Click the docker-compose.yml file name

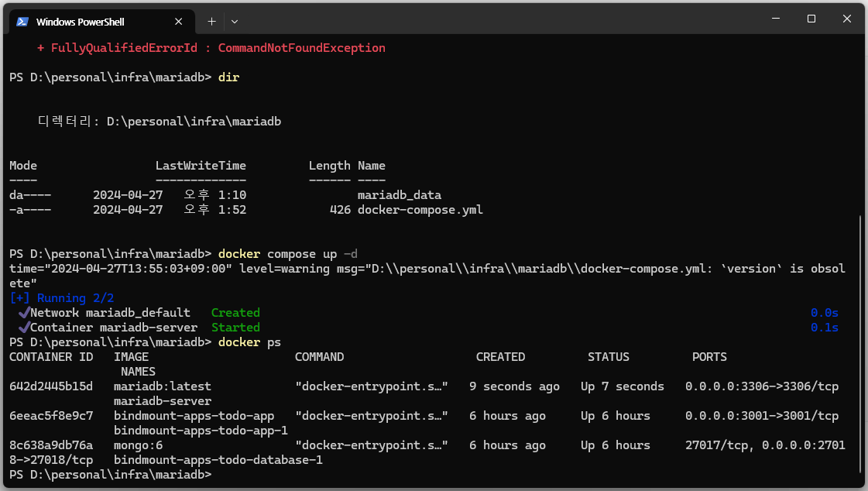(x=420, y=210)
